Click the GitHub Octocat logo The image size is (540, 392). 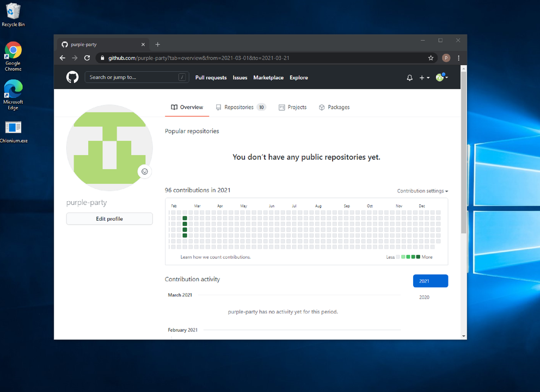(72, 77)
